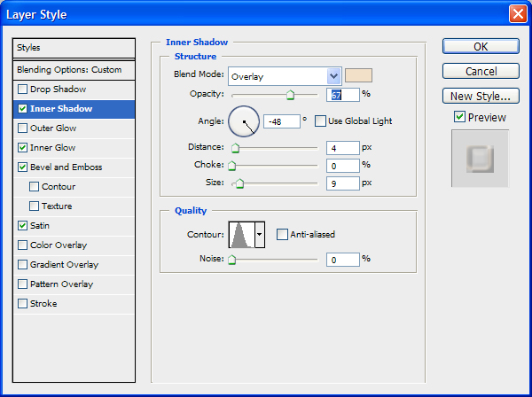The width and height of the screenshot is (532, 397).
Task: Select the Styles list entry
Action: tap(74, 48)
